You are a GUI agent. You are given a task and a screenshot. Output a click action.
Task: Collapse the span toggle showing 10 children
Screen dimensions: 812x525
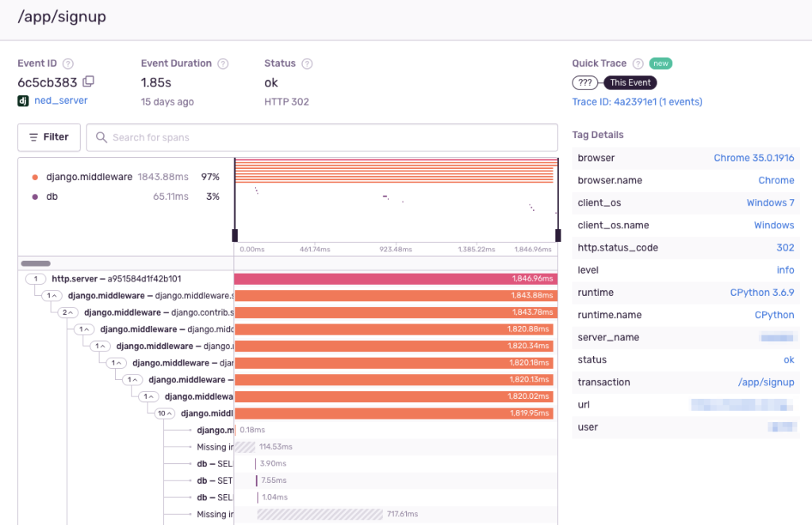coord(165,413)
